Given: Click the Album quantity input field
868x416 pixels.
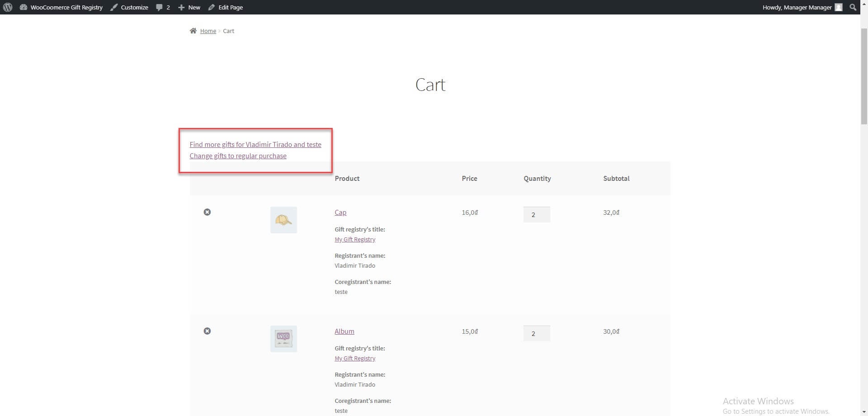Looking at the screenshot, I should pyautogui.click(x=537, y=334).
